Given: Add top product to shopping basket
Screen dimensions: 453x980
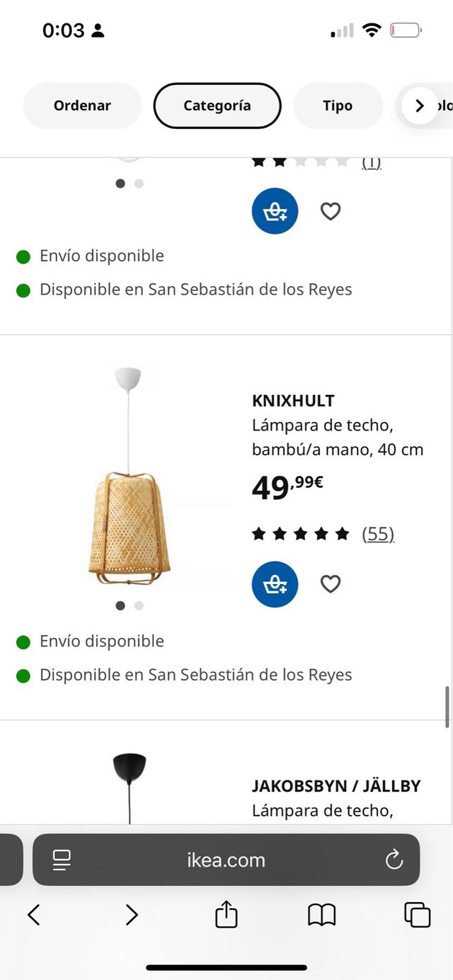Looking at the screenshot, I should (275, 211).
